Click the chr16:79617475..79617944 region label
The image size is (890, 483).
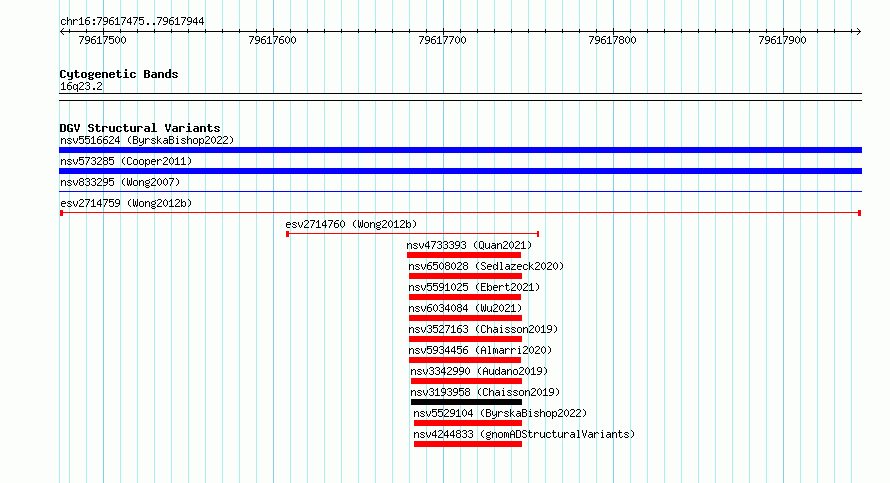(132, 21)
